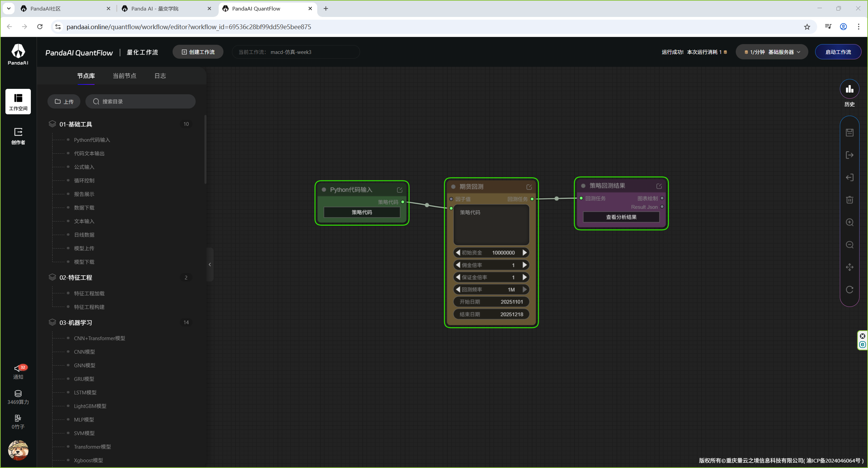Switch to the 节点库 tab
This screenshot has height=468, width=868.
(86, 76)
